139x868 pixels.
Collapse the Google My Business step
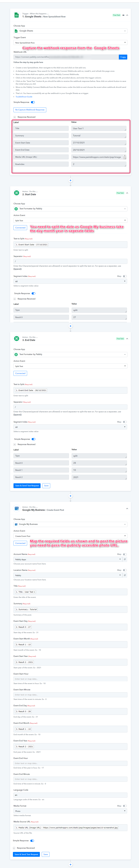coord(127,508)
